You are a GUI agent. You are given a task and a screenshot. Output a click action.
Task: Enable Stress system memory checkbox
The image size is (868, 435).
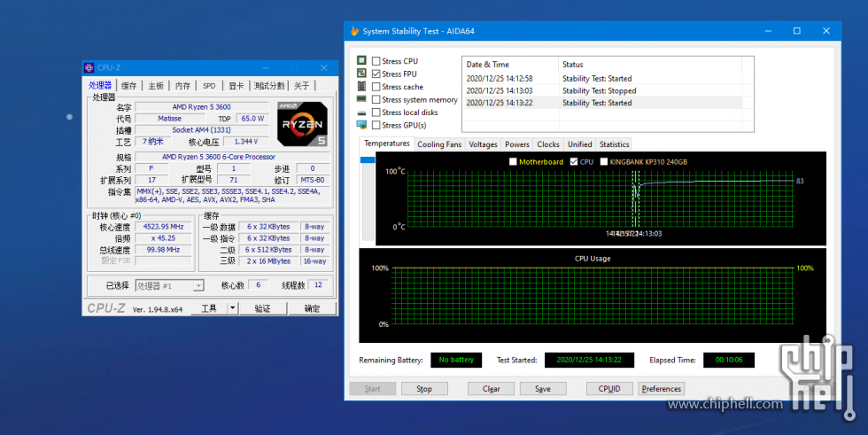[376, 99]
